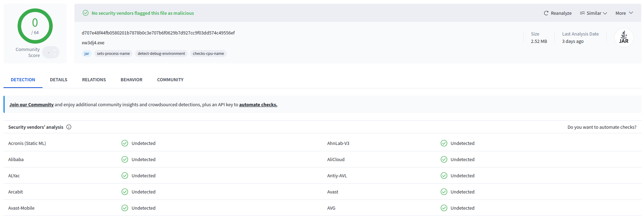Click vendor name 'Avast-Mobile'

coord(21,208)
